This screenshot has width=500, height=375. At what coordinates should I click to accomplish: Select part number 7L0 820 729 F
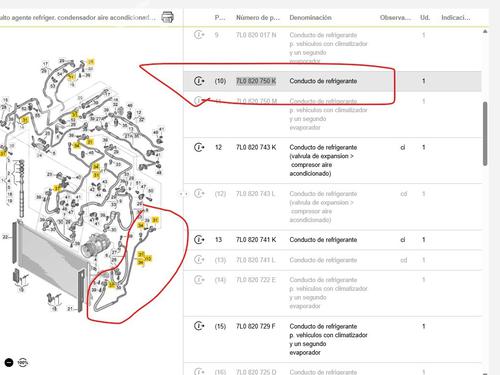(256, 326)
